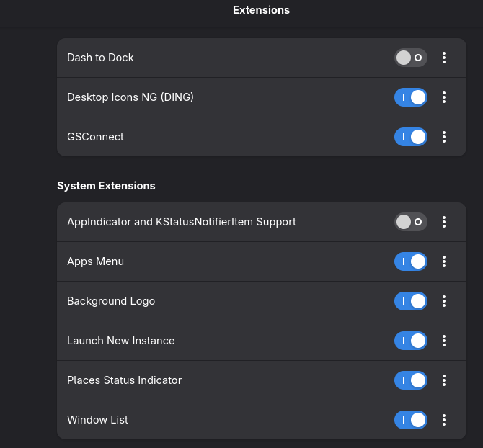Show Window List extension options menu
Screen dimensions: 483x448
click(444, 420)
